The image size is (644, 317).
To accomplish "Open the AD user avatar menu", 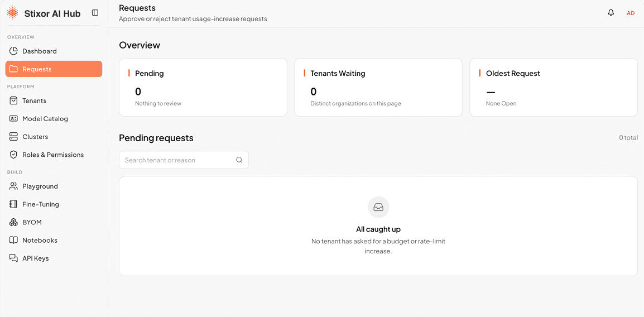I will click(631, 13).
